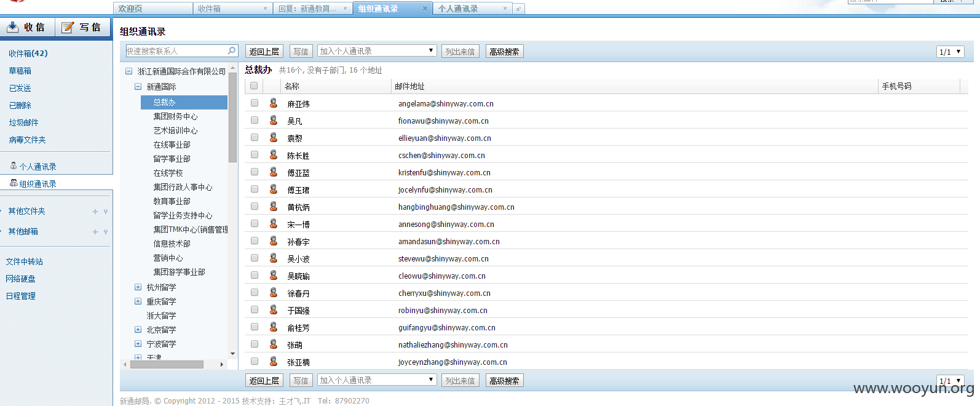Screen dimensions: 980x406
Task: Switch to the 回复: 新通教育 tab
Action: [312, 9]
